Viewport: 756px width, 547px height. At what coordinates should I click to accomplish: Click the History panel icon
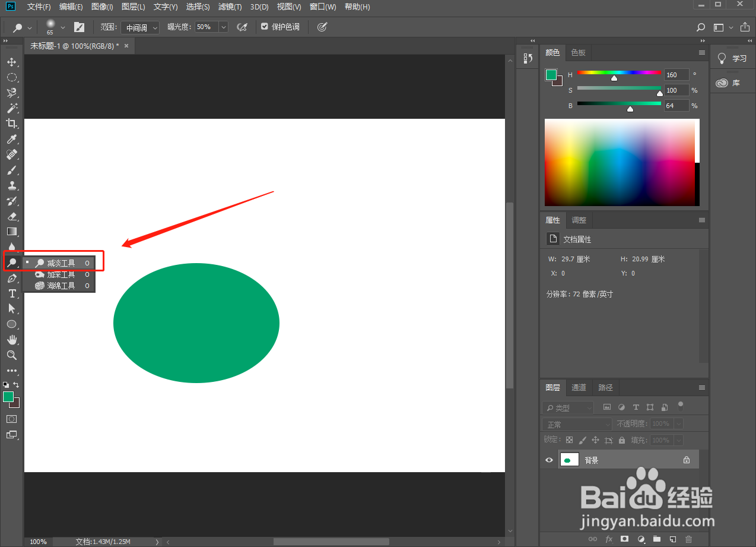527,58
